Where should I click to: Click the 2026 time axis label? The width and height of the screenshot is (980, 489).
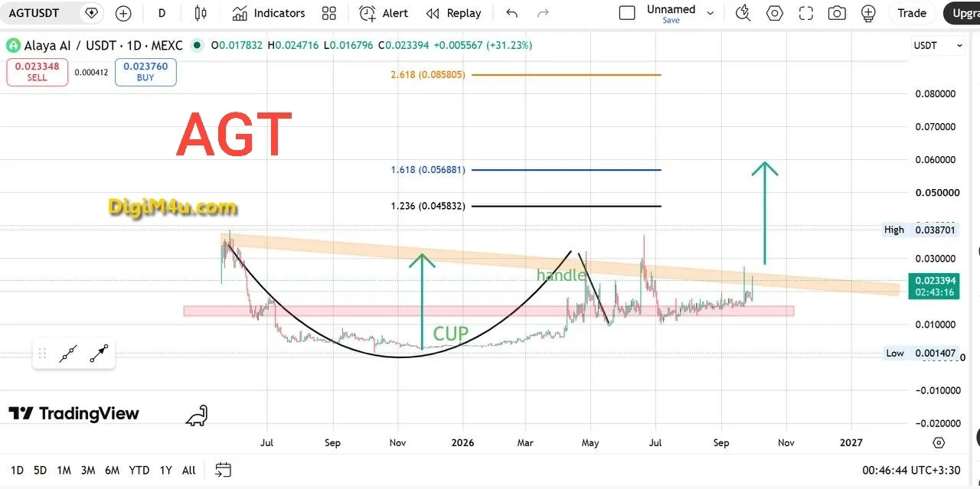[x=462, y=442]
